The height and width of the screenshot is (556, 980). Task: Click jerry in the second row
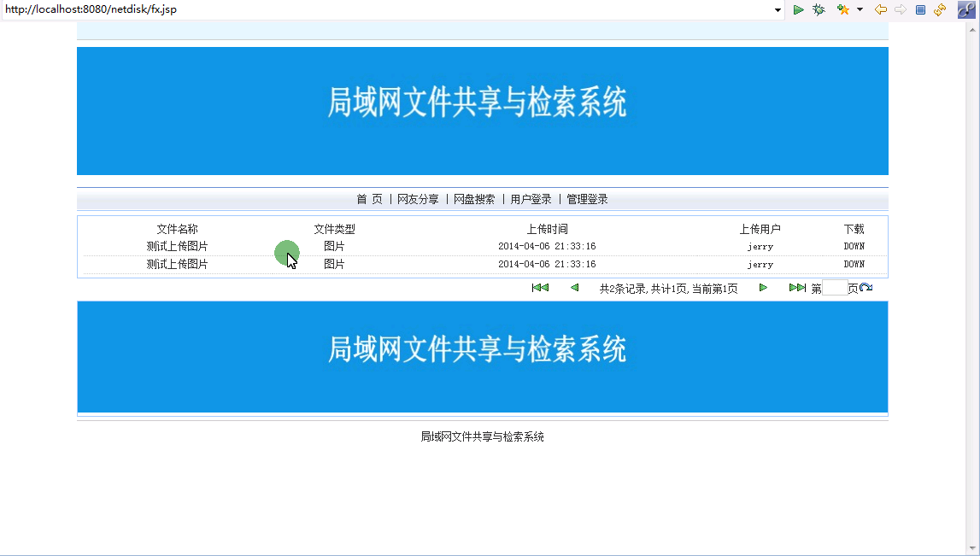760,265
